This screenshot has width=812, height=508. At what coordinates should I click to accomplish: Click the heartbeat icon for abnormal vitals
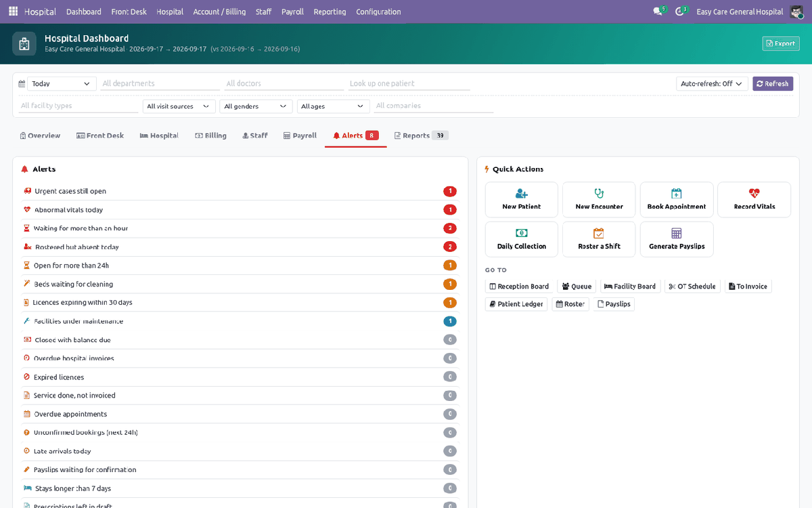pos(27,210)
